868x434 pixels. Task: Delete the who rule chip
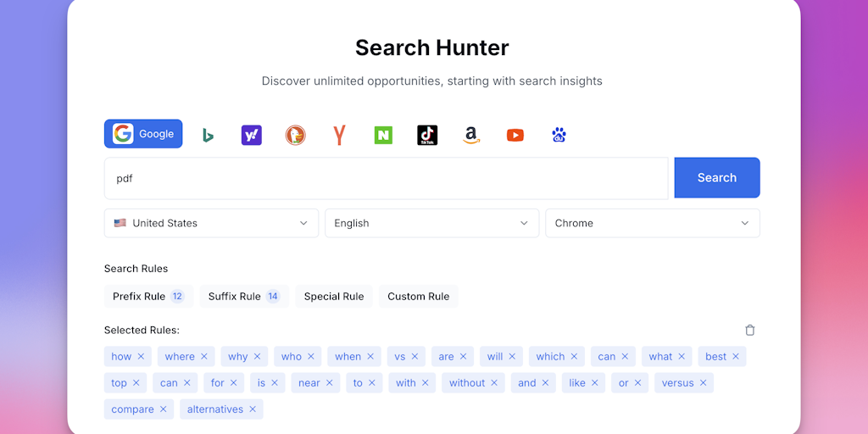coord(310,357)
